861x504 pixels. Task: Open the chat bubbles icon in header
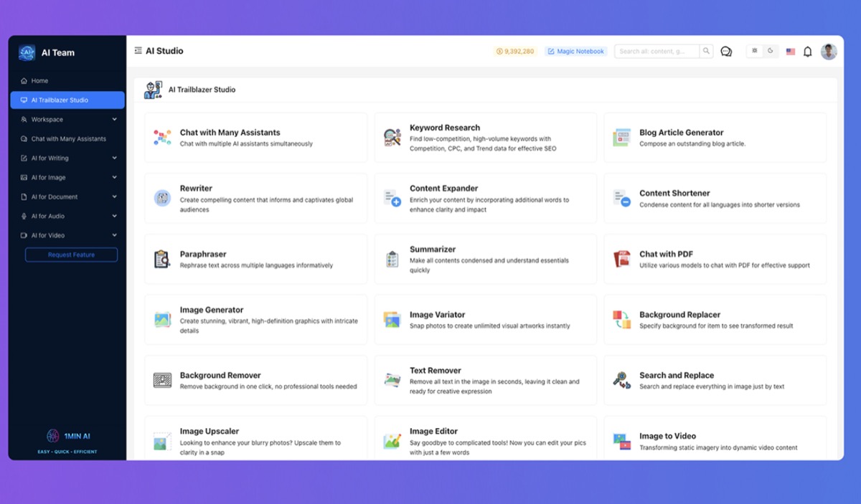(726, 52)
